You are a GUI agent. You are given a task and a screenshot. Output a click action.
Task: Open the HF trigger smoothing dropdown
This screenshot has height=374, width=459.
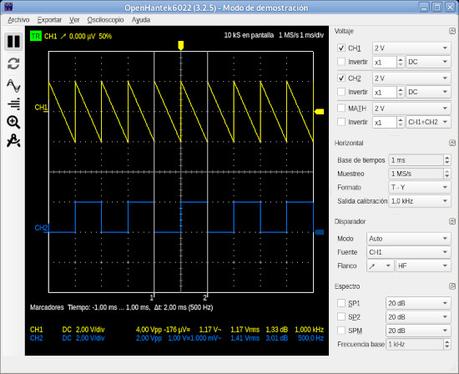click(423, 266)
